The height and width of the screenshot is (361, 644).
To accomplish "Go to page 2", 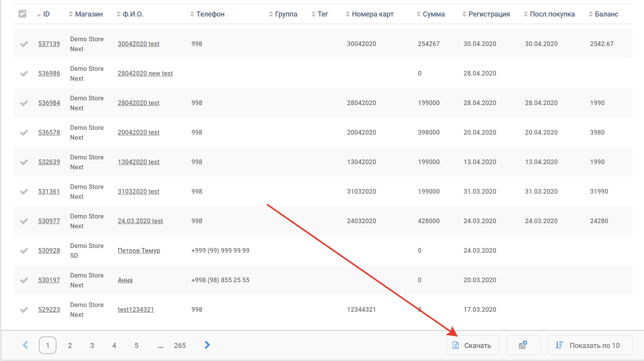I will point(70,345).
